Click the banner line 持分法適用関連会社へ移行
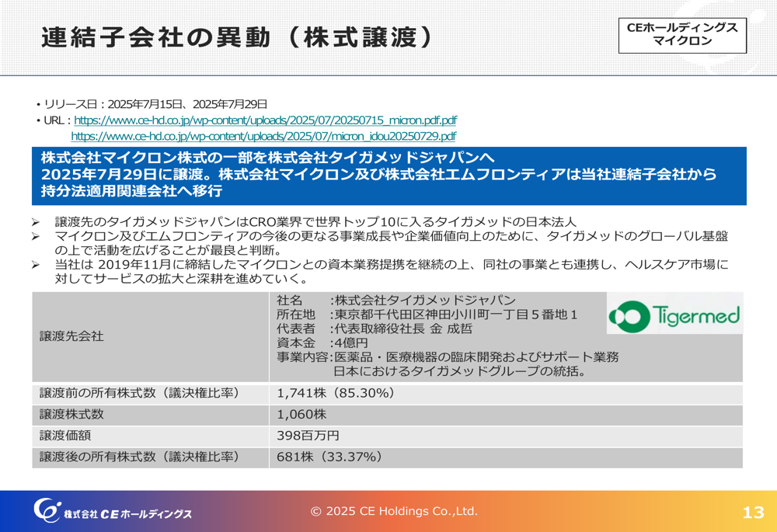Screen dimensions: 777x532 tap(131, 191)
